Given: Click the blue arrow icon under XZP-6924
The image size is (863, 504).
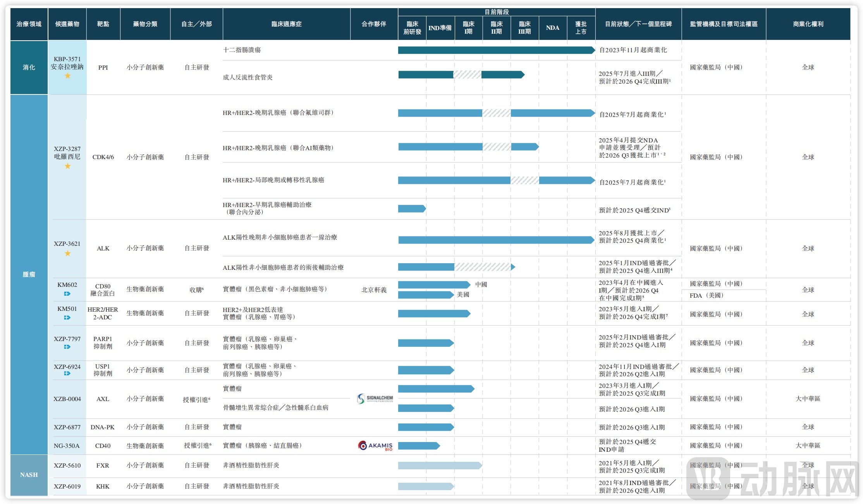Looking at the screenshot, I should coord(67,374).
